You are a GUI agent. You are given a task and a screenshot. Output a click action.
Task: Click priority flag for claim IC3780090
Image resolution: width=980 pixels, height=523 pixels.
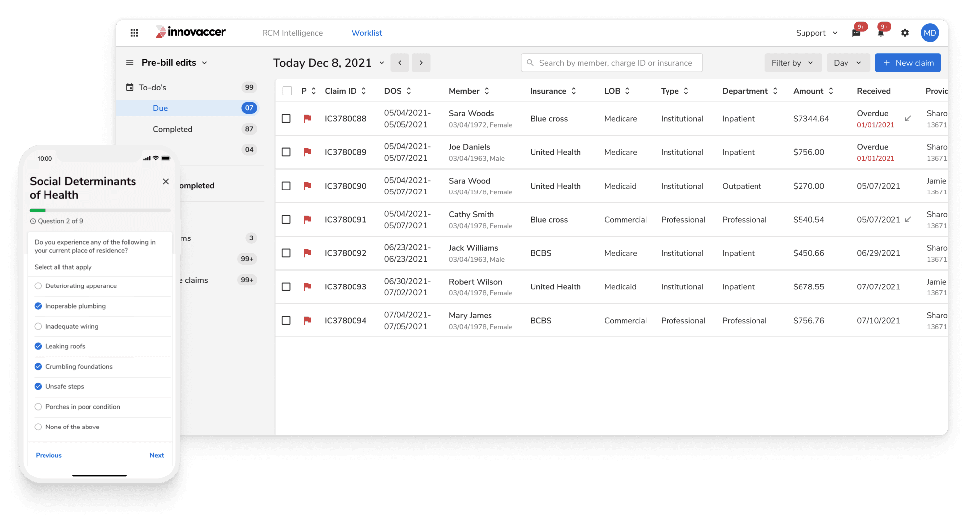[x=307, y=186]
